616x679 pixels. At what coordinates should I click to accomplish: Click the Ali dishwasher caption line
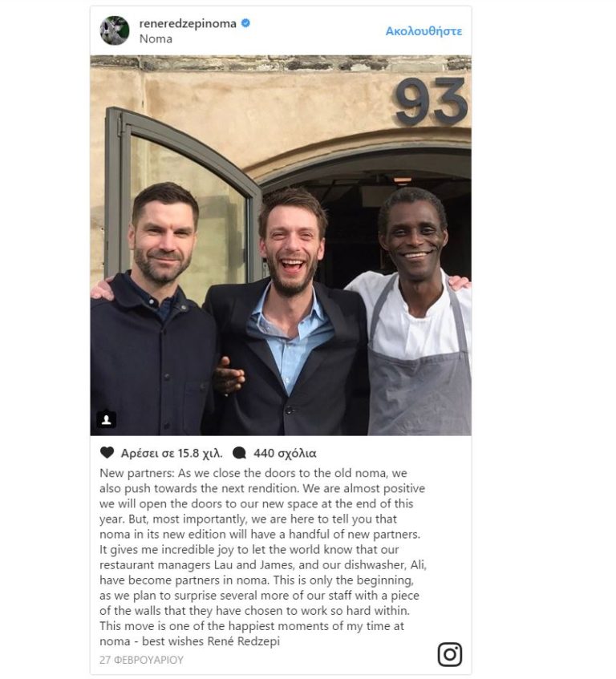263,564
